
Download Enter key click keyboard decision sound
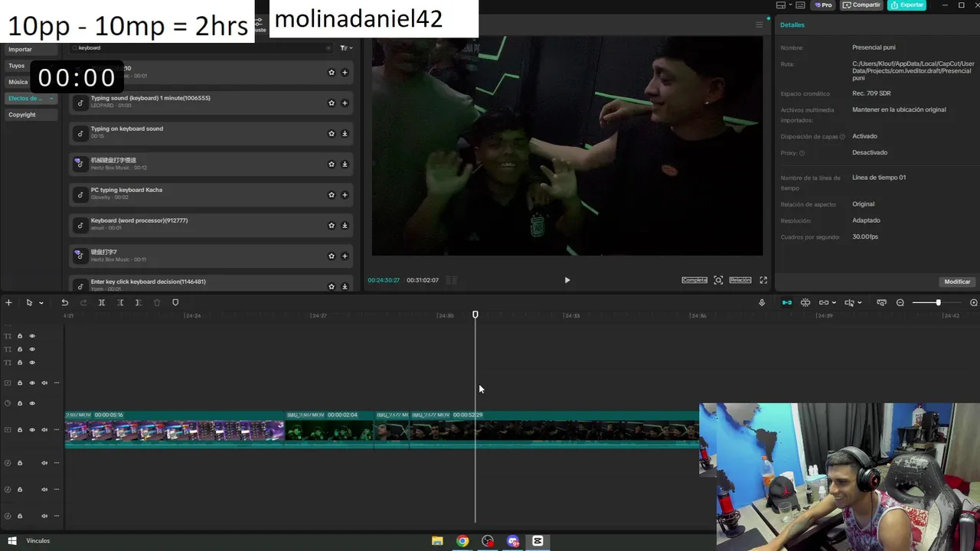(x=345, y=286)
